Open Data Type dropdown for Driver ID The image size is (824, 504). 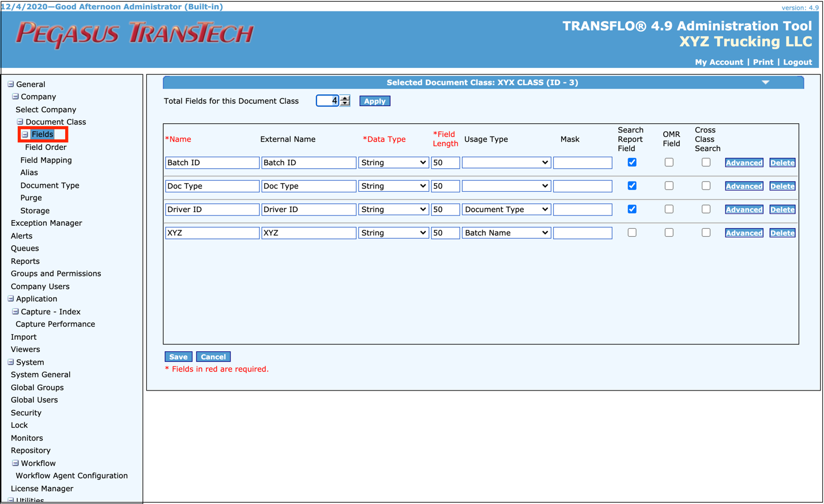point(394,210)
